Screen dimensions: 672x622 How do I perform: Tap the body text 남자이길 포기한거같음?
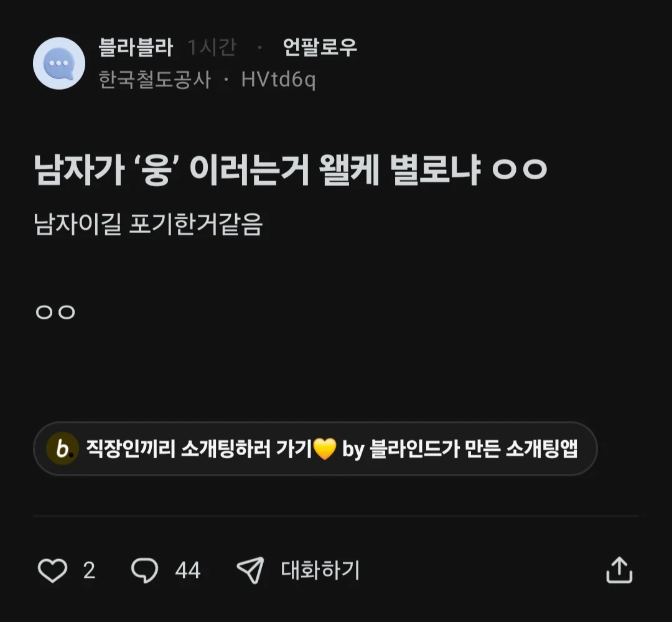148,225
